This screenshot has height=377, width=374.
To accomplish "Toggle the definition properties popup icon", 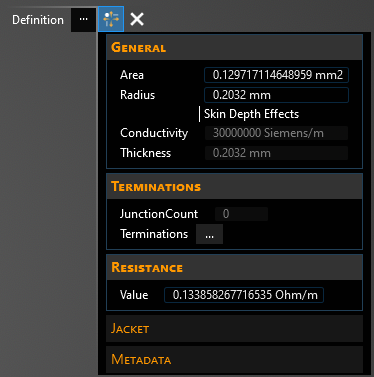I will (111, 19).
